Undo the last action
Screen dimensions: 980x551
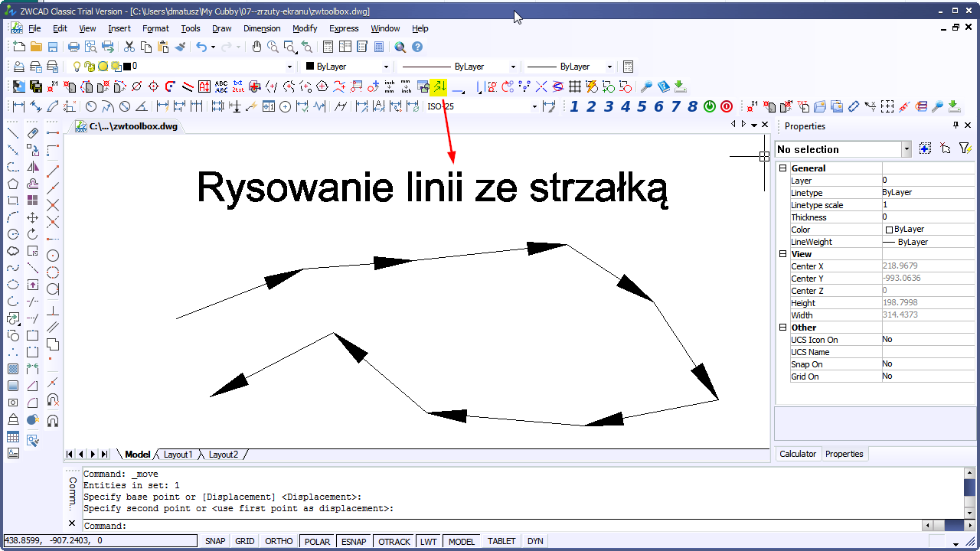coord(201,47)
